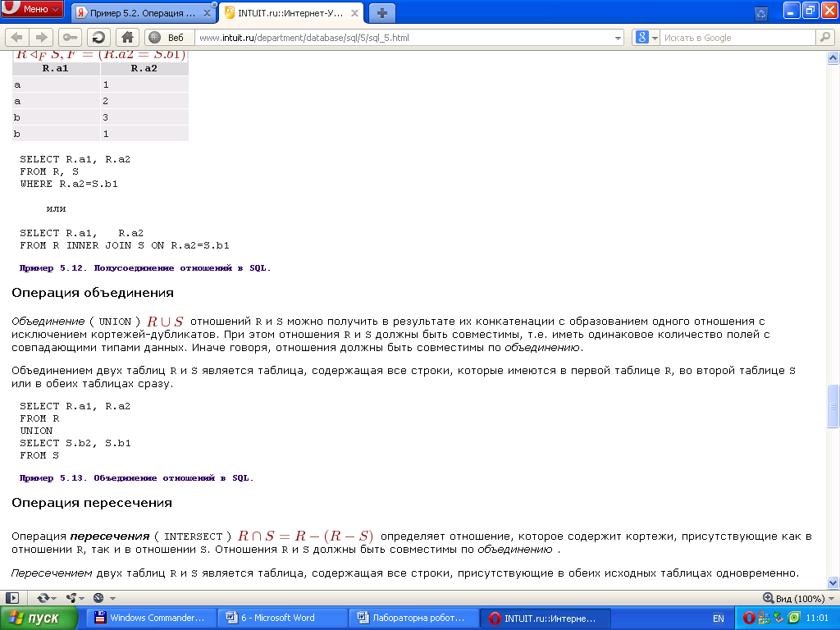Open the Google search engine dropdown
The width and height of the screenshot is (840, 630).
(646, 37)
